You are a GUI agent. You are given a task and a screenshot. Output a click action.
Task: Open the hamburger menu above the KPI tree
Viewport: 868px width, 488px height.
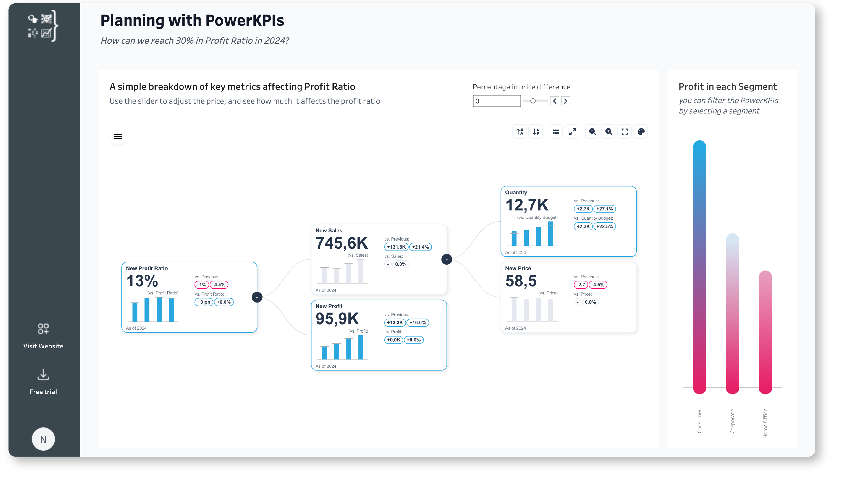[118, 136]
